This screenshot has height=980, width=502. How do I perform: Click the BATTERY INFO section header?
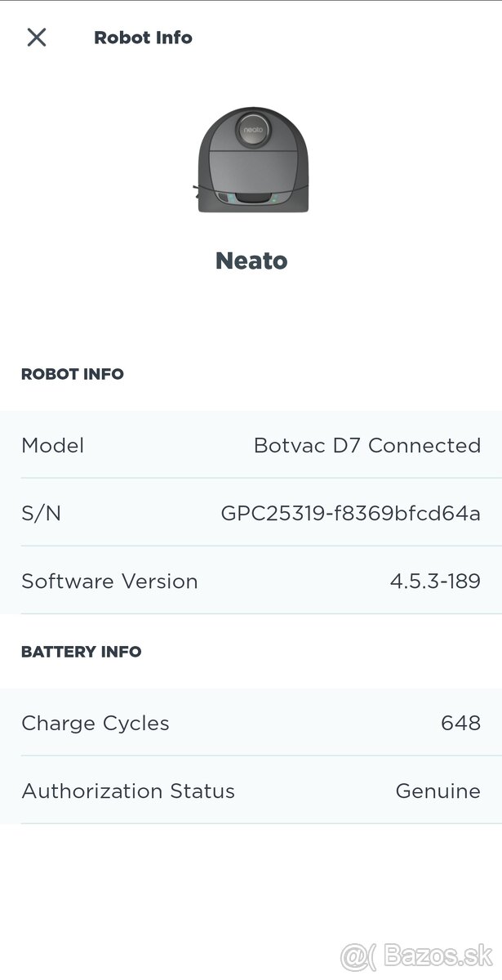(x=81, y=652)
